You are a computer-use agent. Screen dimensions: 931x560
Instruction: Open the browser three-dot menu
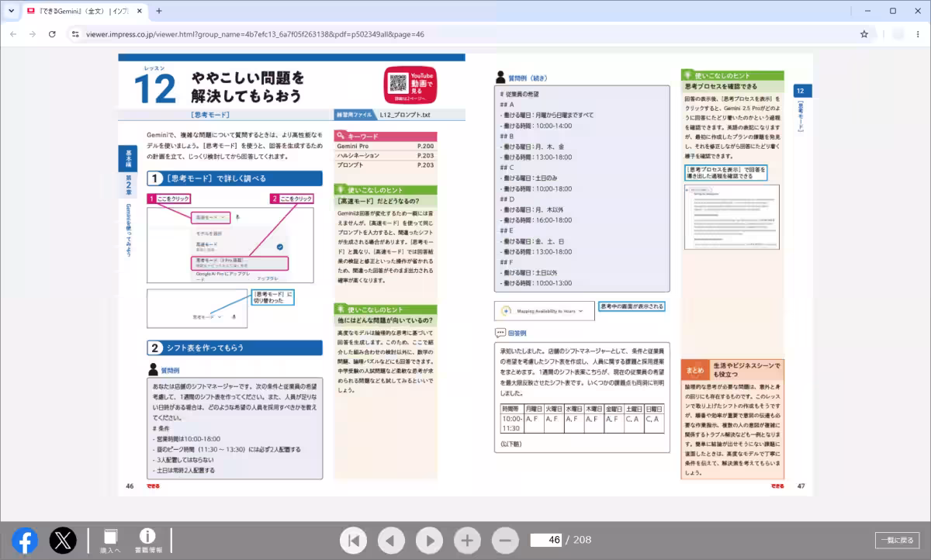(x=918, y=34)
